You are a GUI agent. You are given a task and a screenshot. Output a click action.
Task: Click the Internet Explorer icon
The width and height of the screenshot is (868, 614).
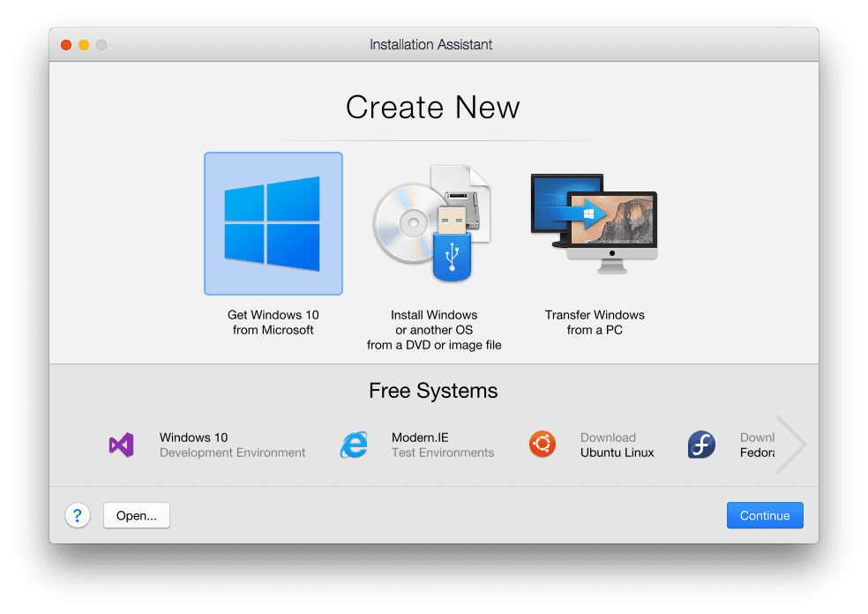coord(354,445)
